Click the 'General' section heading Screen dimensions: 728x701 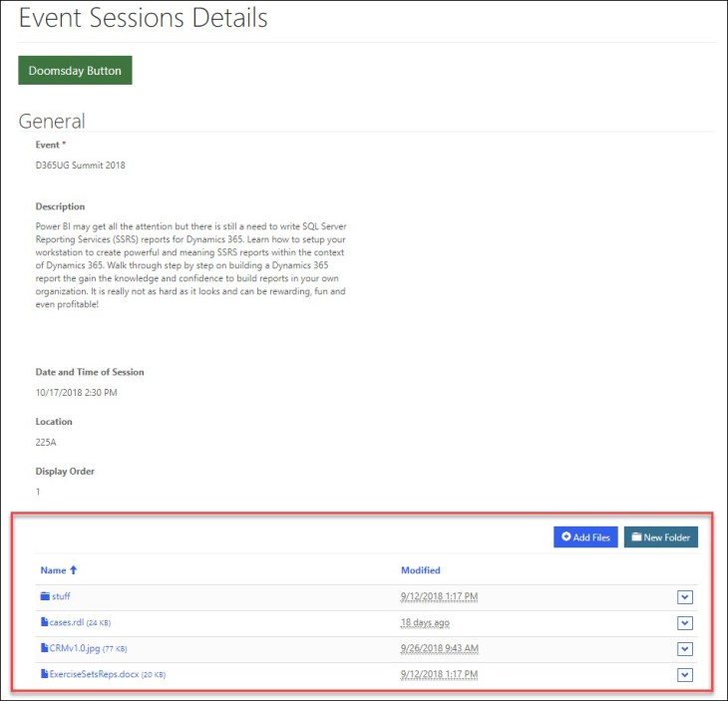[52, 122]
